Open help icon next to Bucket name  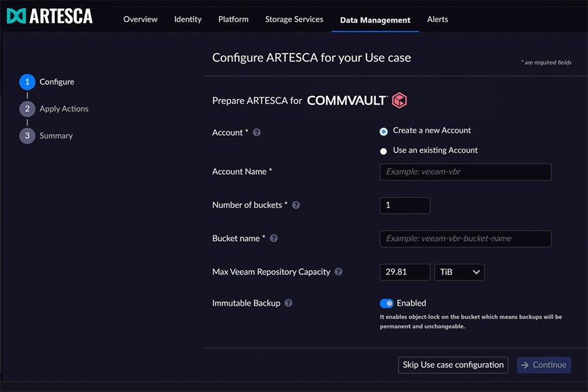(x=274, y=238)
